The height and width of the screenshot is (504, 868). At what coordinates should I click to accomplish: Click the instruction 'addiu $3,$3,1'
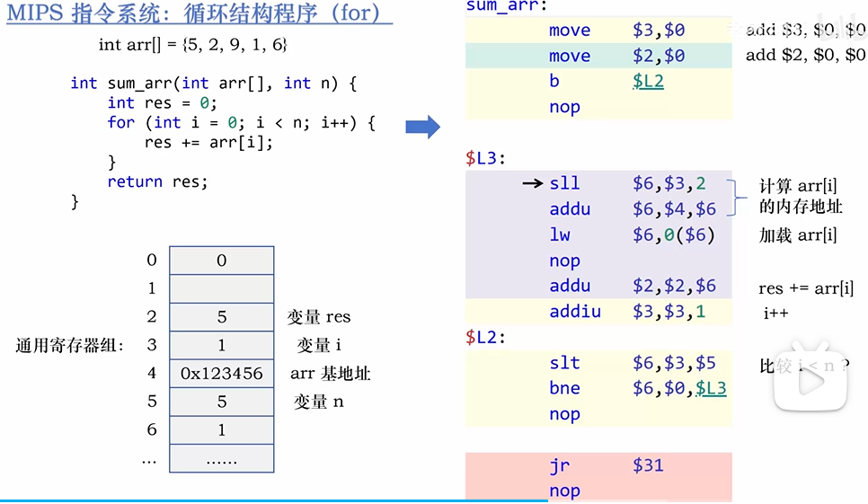click(628, 312)
